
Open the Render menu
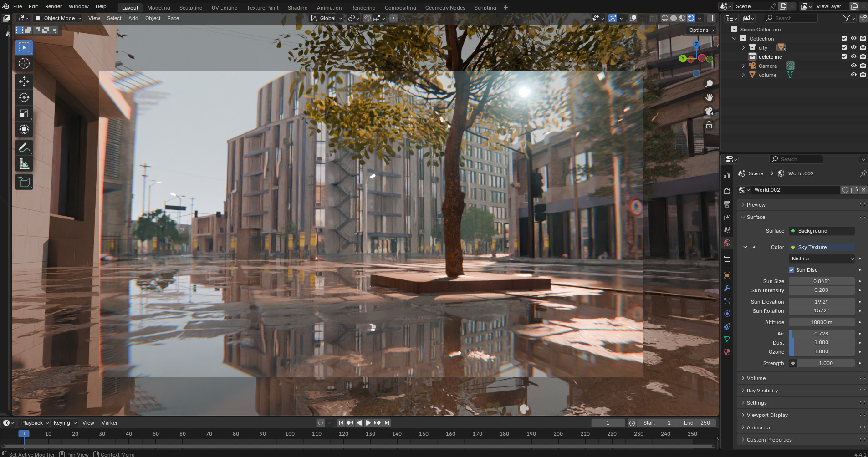(x=53, y=6)
